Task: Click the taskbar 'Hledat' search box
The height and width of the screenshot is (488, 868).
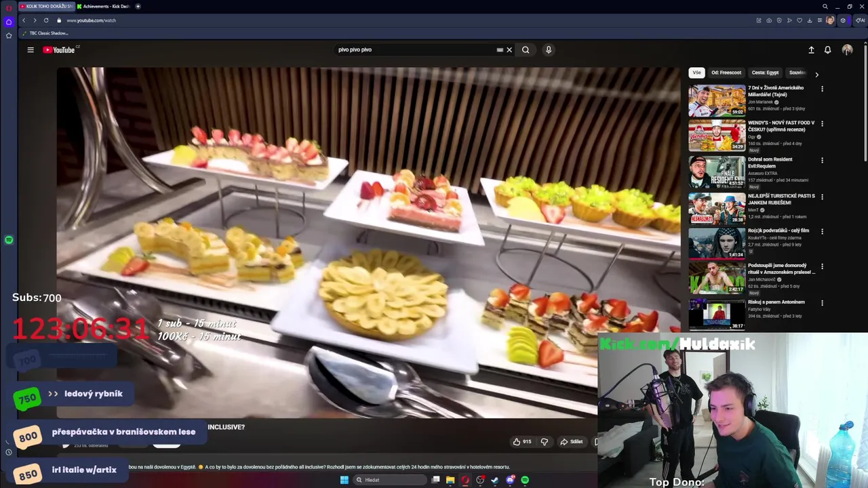Action: pyautogui.click(x=391, y=480)
